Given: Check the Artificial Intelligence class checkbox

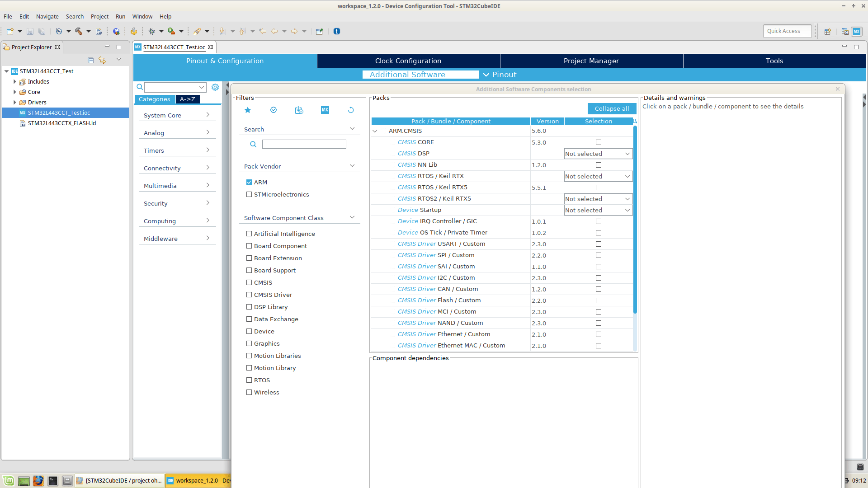Looking at the screenshot, I should click(x=249, y=234).
